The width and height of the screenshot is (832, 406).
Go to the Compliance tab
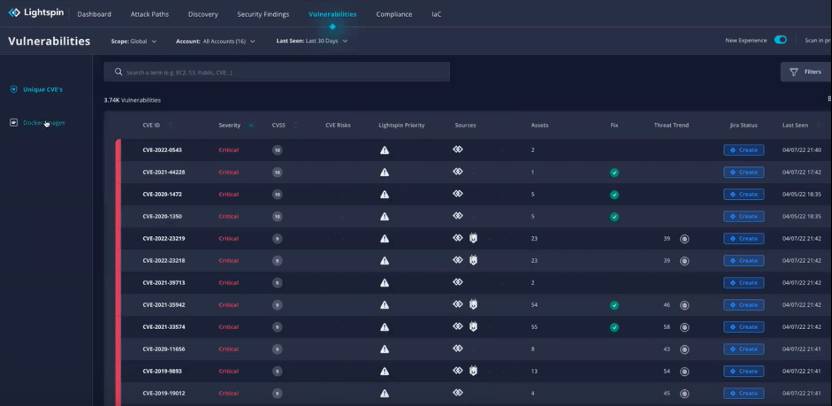point(393,14)
